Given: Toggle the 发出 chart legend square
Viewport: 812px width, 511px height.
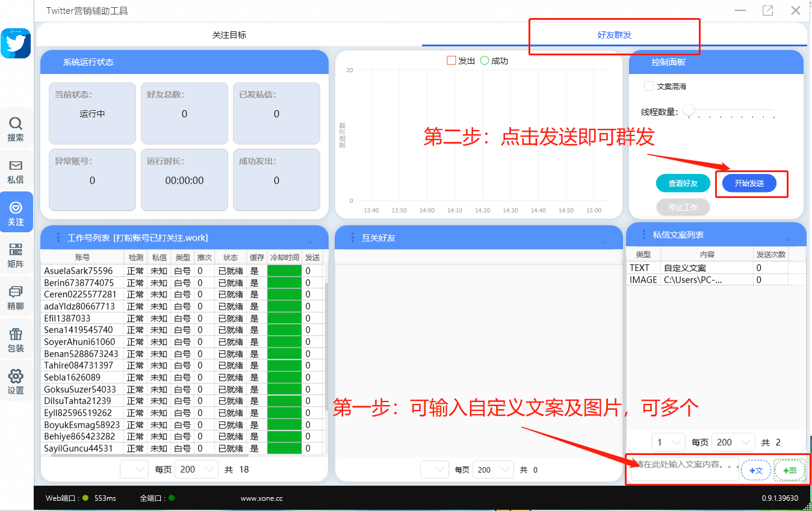Looking at the screenshot, I should point(451,61).
